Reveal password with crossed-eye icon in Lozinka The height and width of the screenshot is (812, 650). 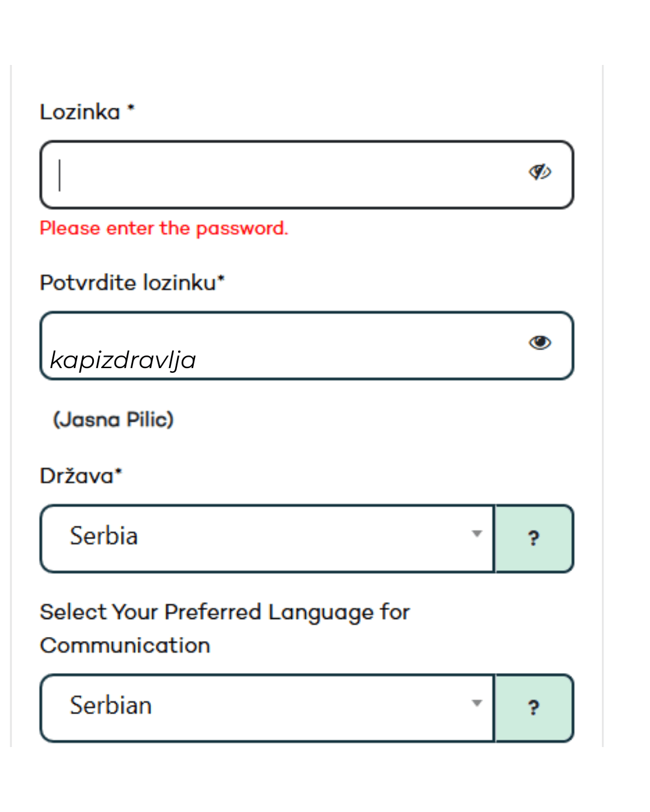[540, 172]
